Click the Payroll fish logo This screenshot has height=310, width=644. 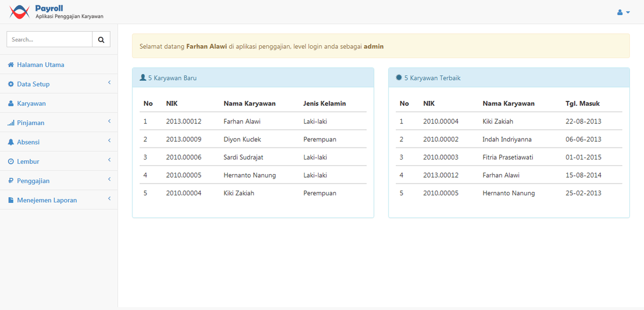[x=20, y=12]
